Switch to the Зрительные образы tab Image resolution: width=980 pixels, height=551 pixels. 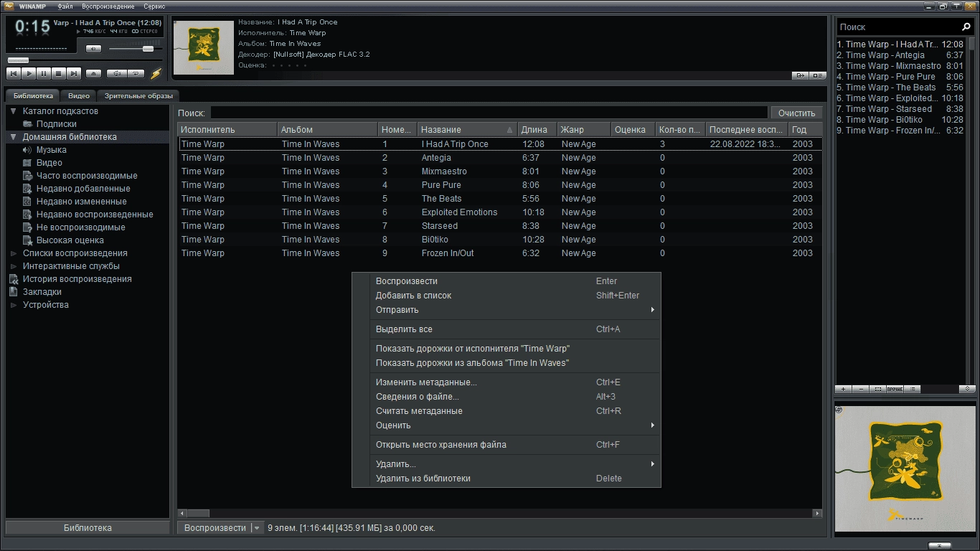point(138,95)
